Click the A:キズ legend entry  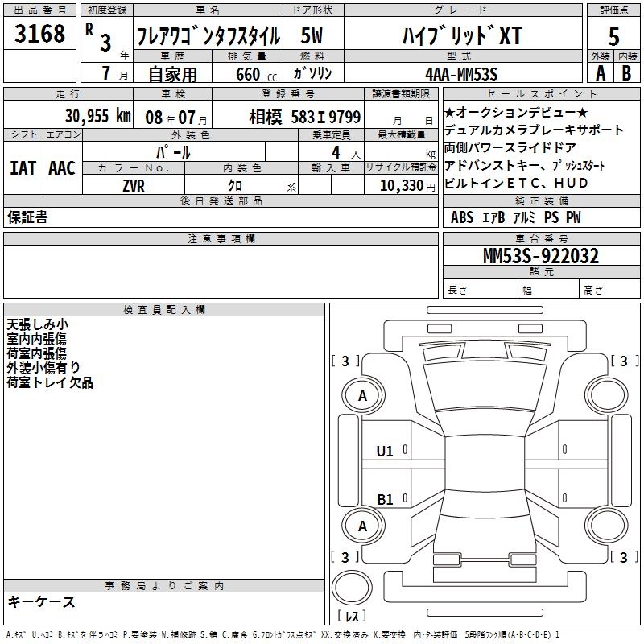pos(16,634)
